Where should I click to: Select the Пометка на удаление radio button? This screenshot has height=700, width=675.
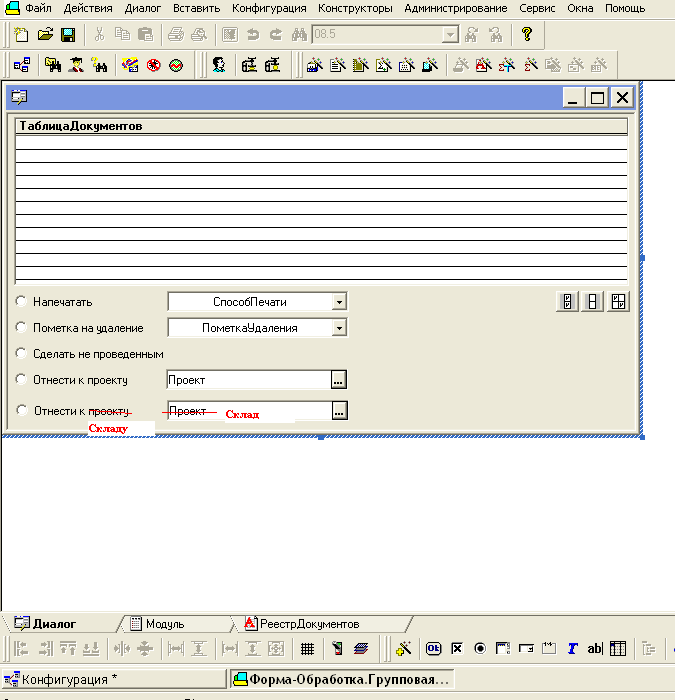22,328
